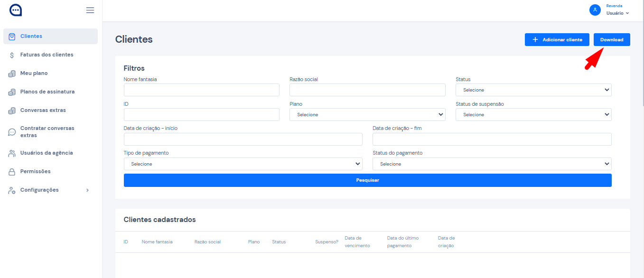The image size is (644, 278).
Task: Open the Plano filter dropdown
Action: click(x=367, y=114)
